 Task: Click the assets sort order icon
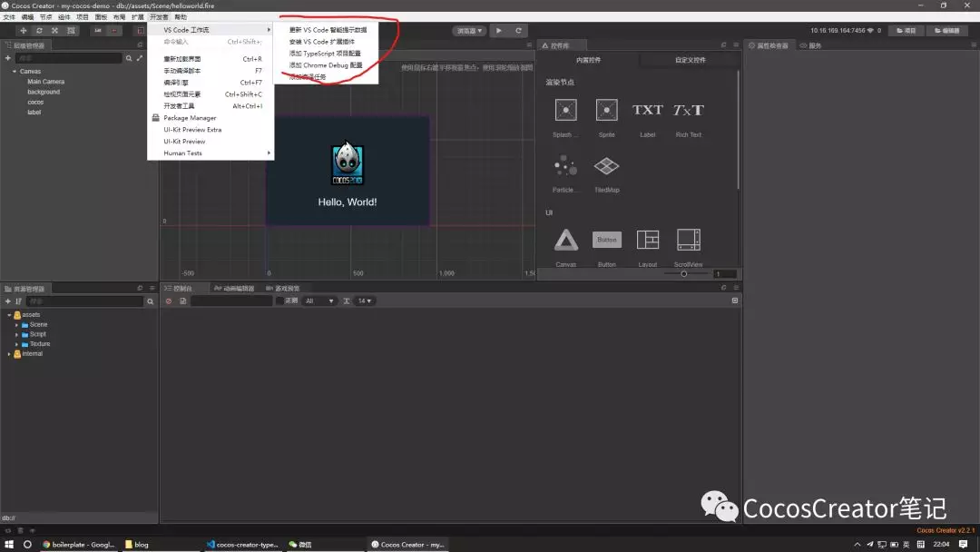(18, 301)
